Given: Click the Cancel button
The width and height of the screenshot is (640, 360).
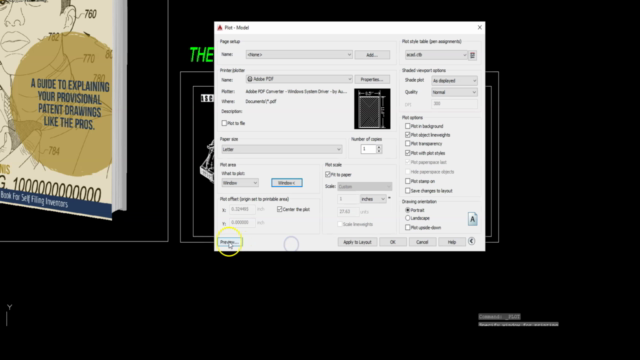Looking at the screenshot, I should point(422,242).
